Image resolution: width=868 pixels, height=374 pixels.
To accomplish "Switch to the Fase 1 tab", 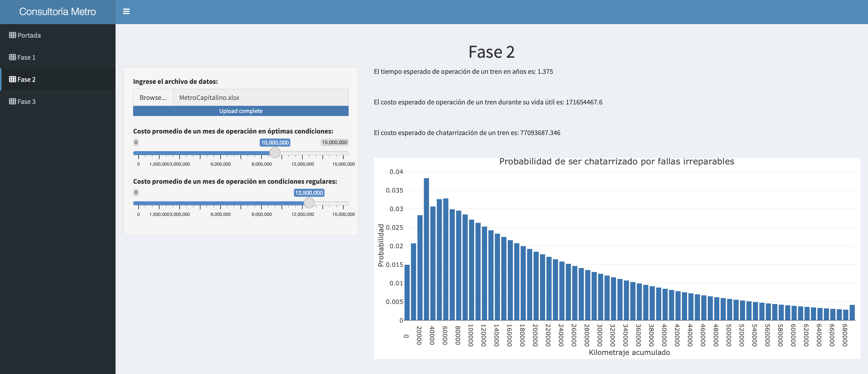I will click(26, 57).
